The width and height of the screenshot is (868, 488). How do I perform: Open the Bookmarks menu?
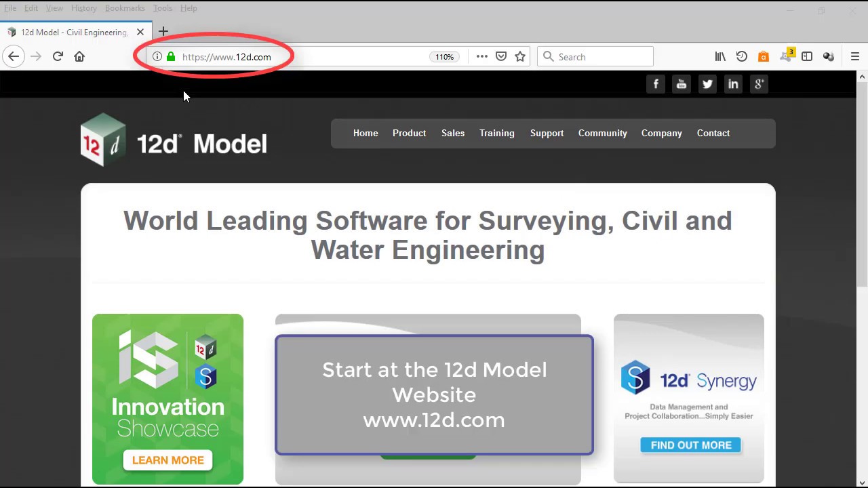click(125, 8)
